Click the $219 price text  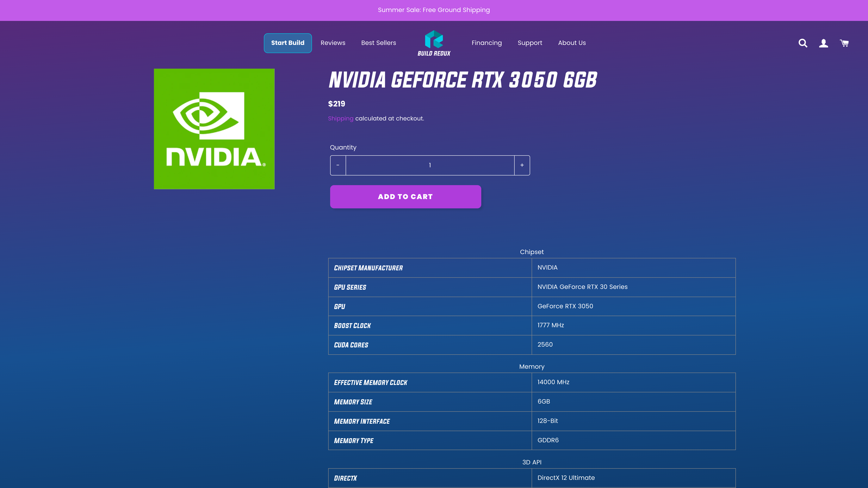pos(337,104)
